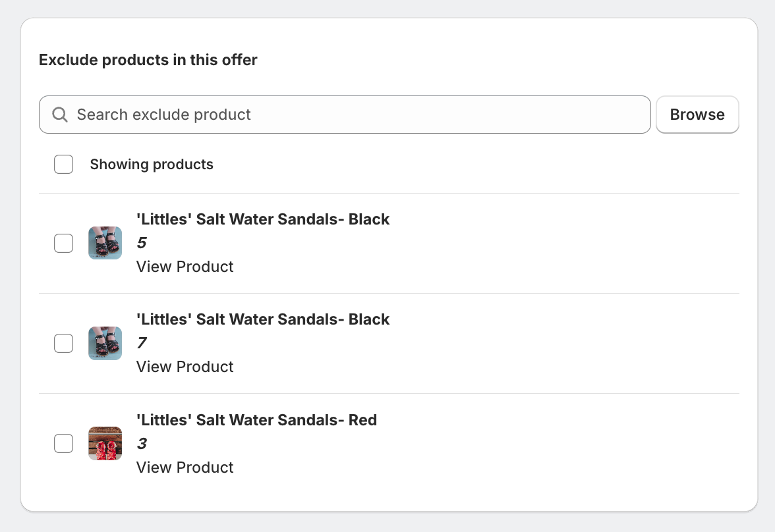Check the box for Black sandals size 5
Screen dimensions: 775x532
[63, 243]
